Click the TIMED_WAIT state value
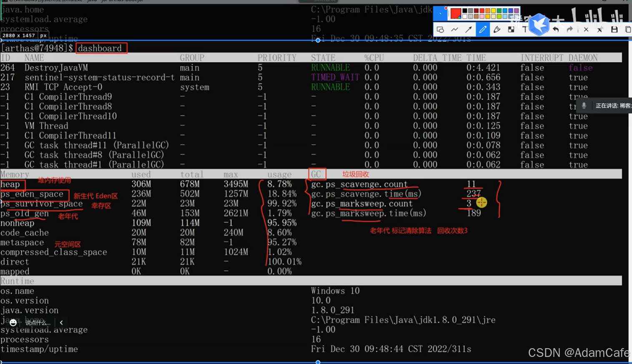This screenshot has height=364, width=632. (335, 77)
